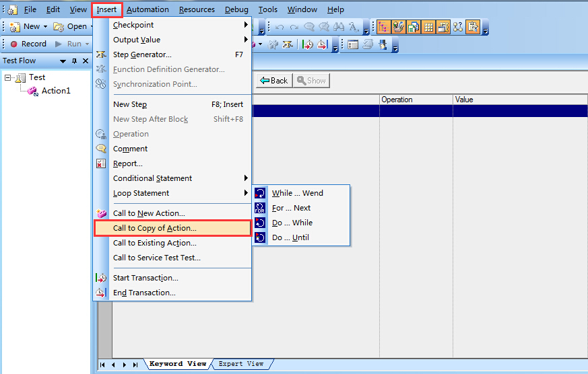588x374 pixels.
Task: Click the Replace letter-A toolbar icon
Action: [354, 27]
